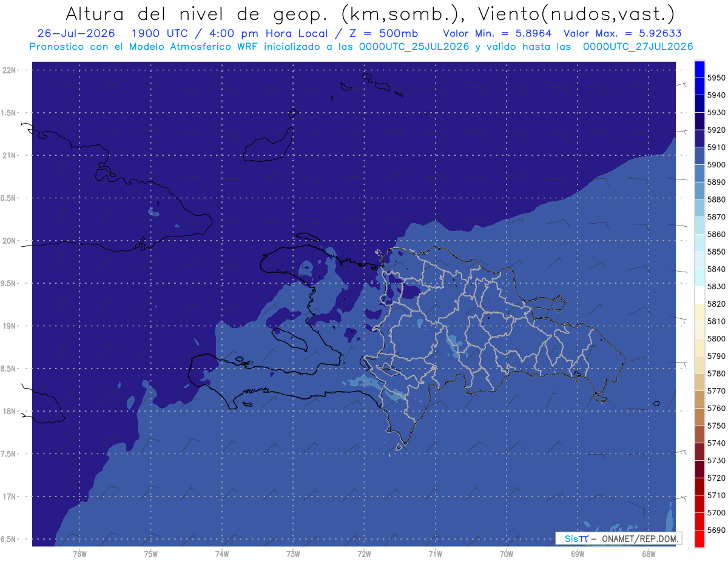Click the latitude label 17N
728x562 pixels.
tap(10, 497)
